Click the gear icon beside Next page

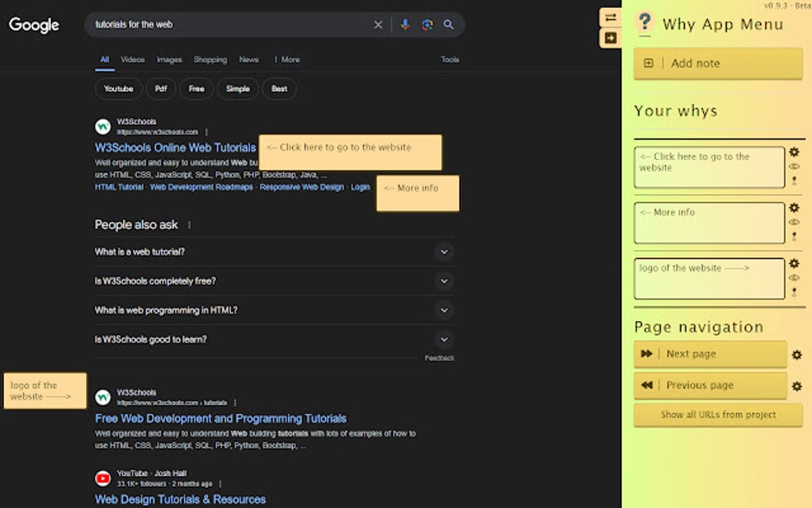tap(795, 354)
